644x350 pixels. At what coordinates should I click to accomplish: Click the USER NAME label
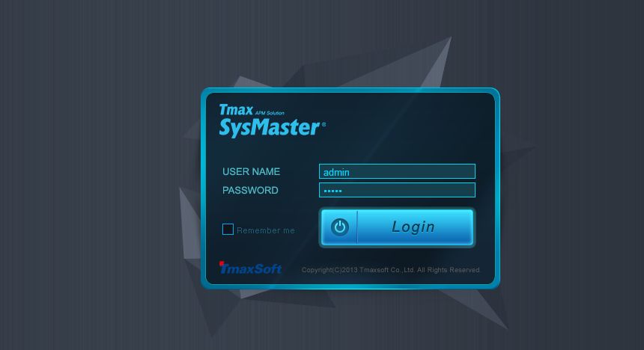[252, 171]
